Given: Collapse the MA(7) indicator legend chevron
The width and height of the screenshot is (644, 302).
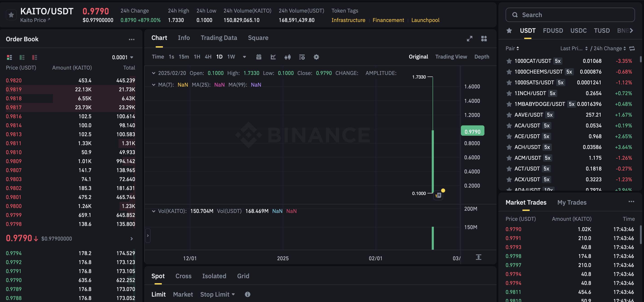Looking at the screenshot, I should tap(153, 85).
